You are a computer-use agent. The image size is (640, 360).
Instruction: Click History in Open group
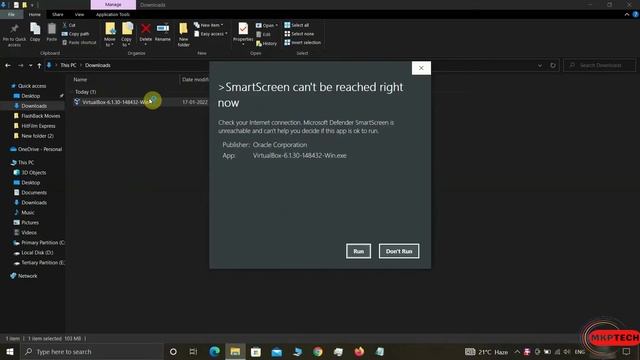point(266,43)
